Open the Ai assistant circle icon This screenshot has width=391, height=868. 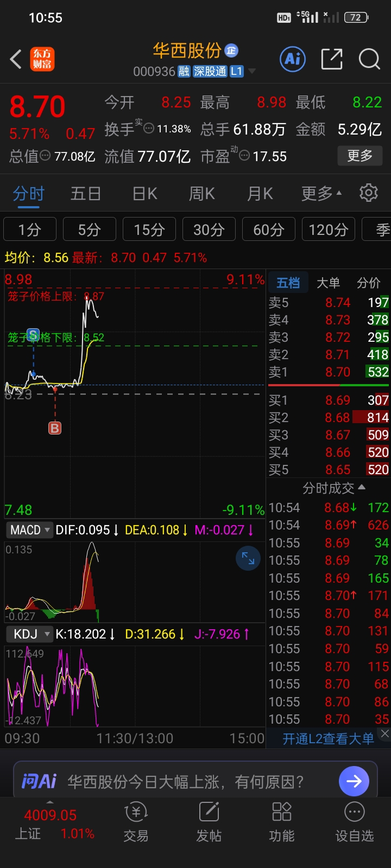tap(293, 59)
